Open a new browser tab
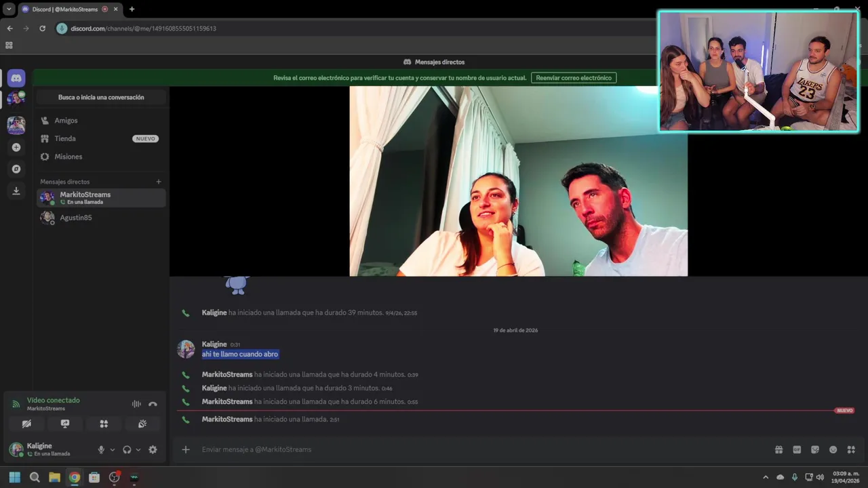 point(132,9)
